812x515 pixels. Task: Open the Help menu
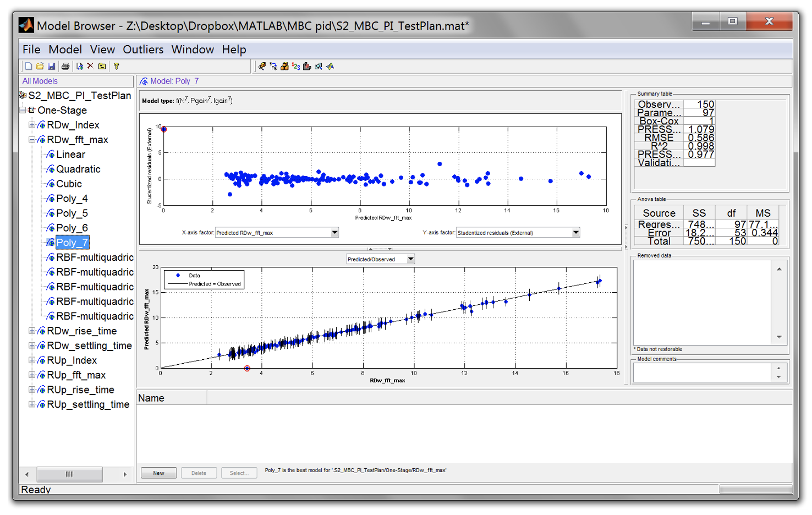[234, 50]
